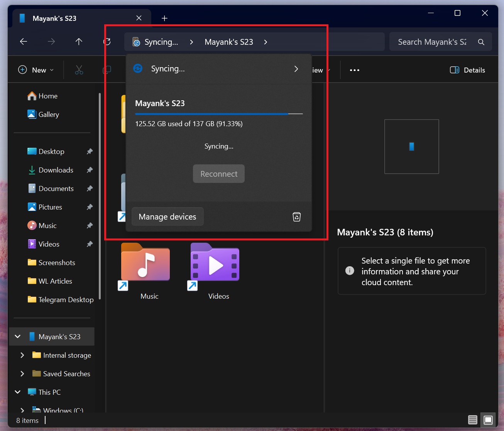
Task: Open the Details pane
Action: tap(467, 70)
